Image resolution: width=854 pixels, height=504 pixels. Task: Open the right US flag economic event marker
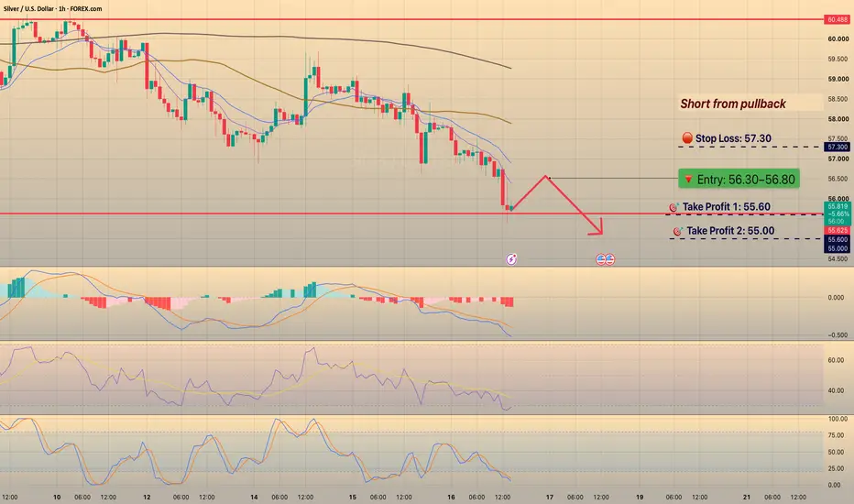609,259
